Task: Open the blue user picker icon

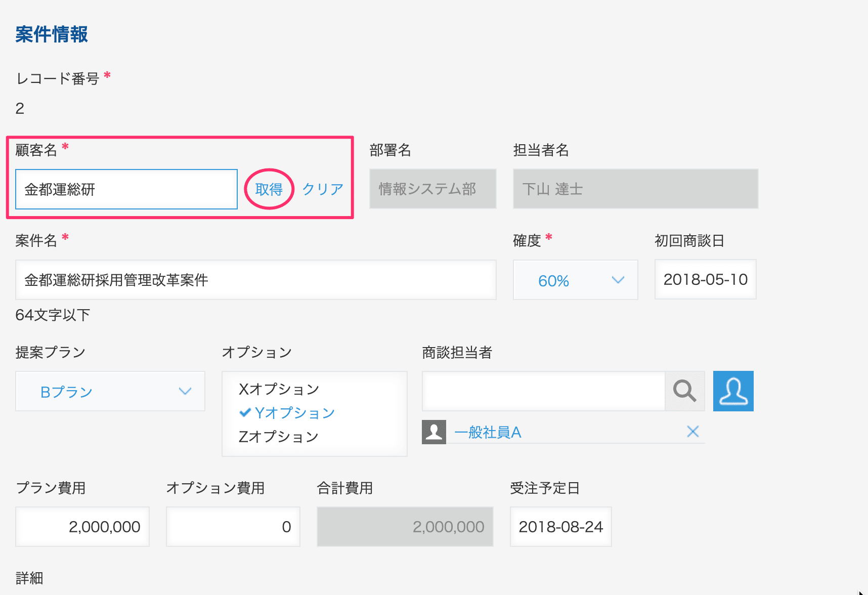Action: point(733,391)
